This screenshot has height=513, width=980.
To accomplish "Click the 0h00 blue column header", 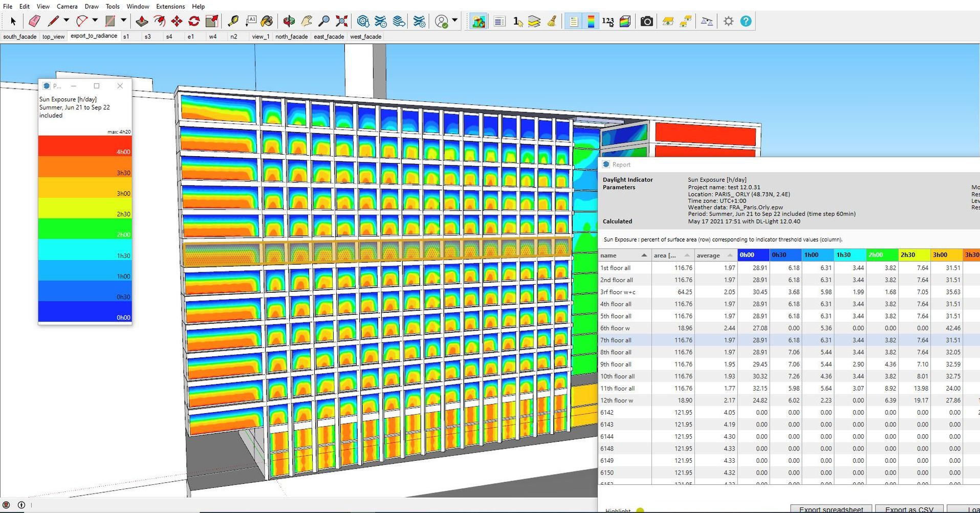I will point(753,255).
